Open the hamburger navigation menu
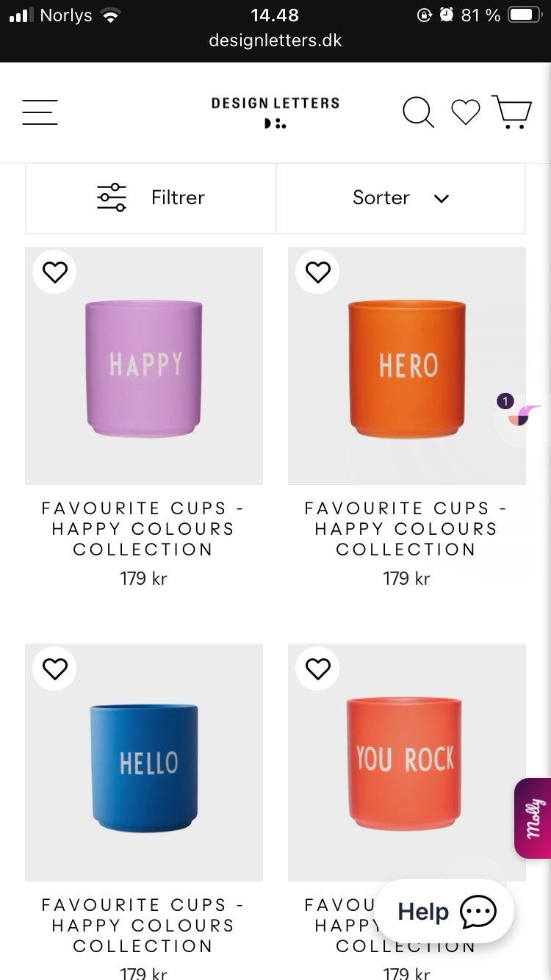Viewport: 551px width, 980px height. [40, 112]
